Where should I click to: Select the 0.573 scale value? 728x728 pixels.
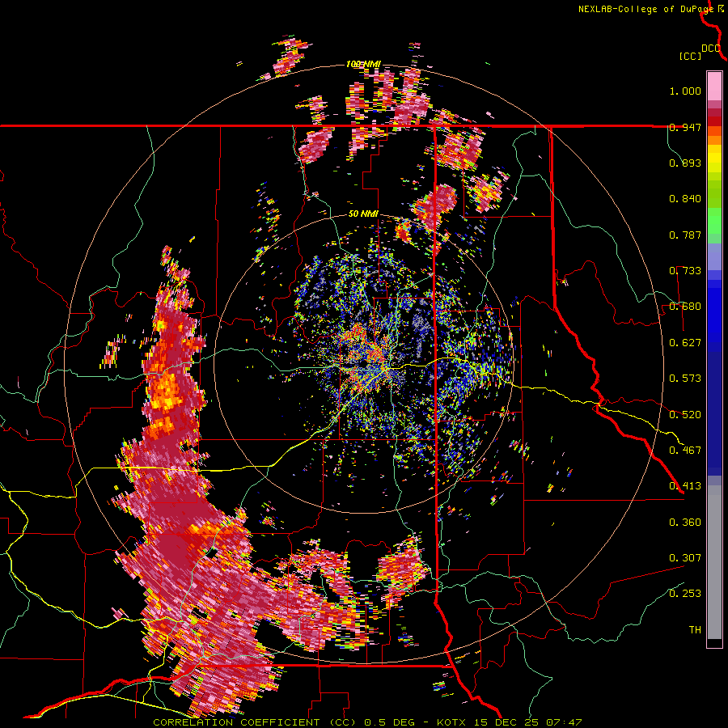point(685,379)
